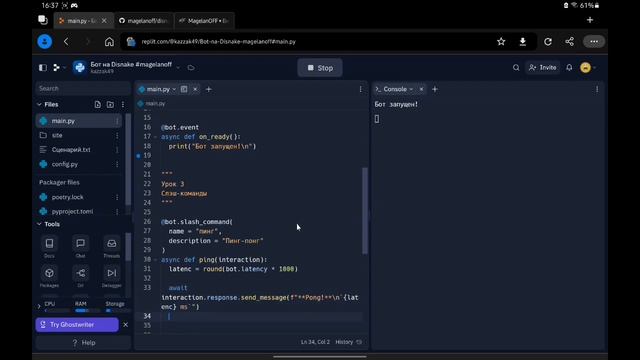Open the user avatar menu

point(587,68)
